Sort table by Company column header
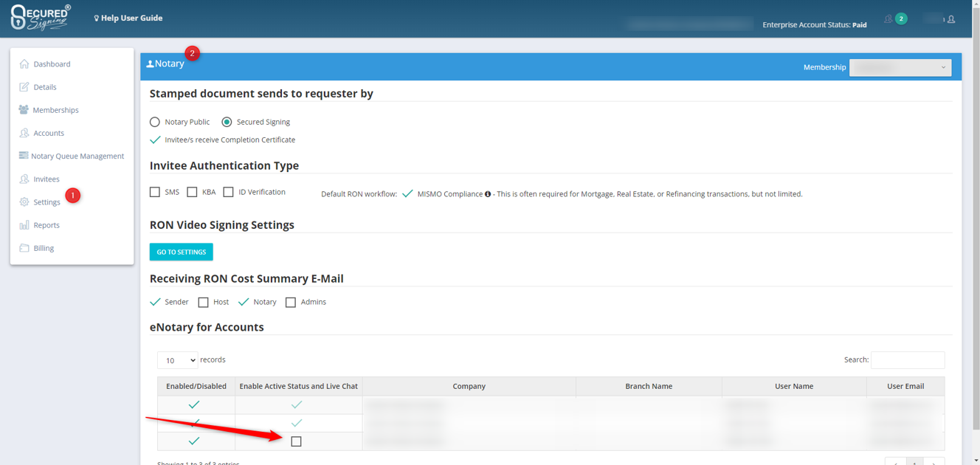Viewport: 980px width, 465px height. click(x=469, y=386)
